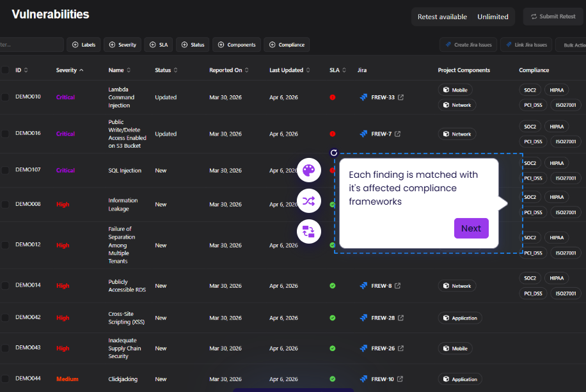586x392 pixels.
Task: Sort by the Last Updated column header
Action: [x=289, y=70]
